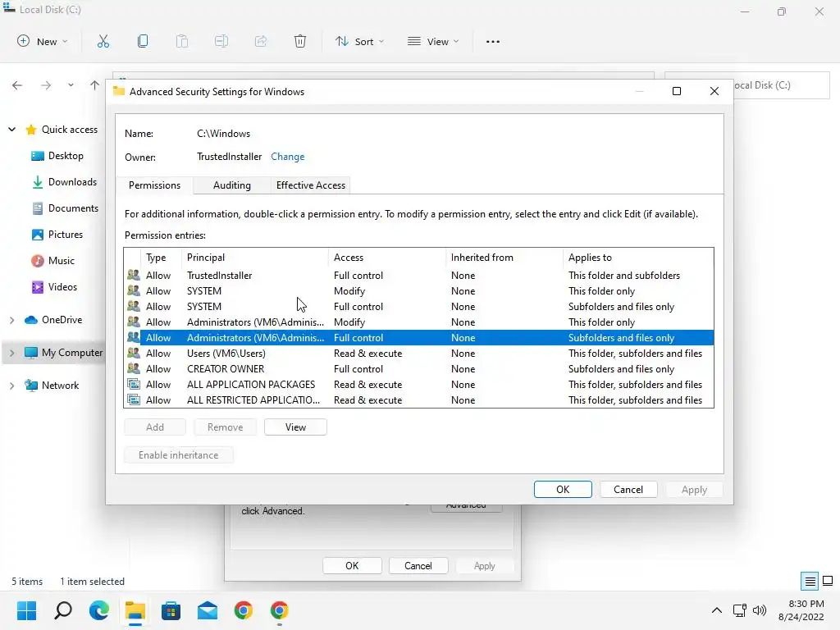Click OK in the Properties dialog behind

point(352,566)
